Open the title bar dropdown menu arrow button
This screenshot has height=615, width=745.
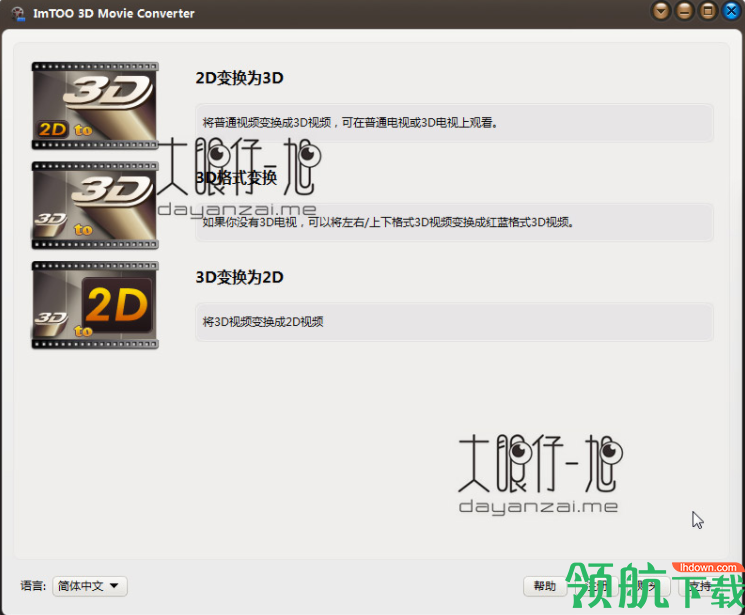[x=661, y=10]
